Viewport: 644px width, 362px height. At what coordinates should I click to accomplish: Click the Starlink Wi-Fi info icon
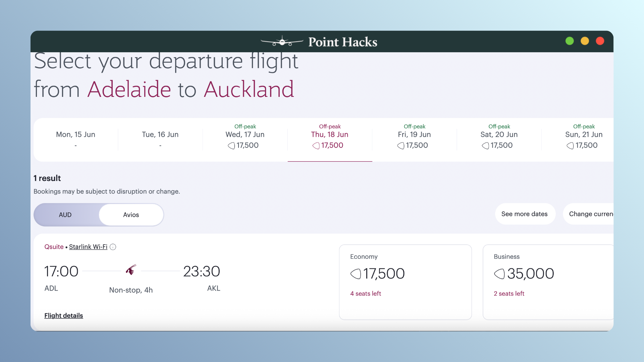pyautogui.click(x=113, y=247)
